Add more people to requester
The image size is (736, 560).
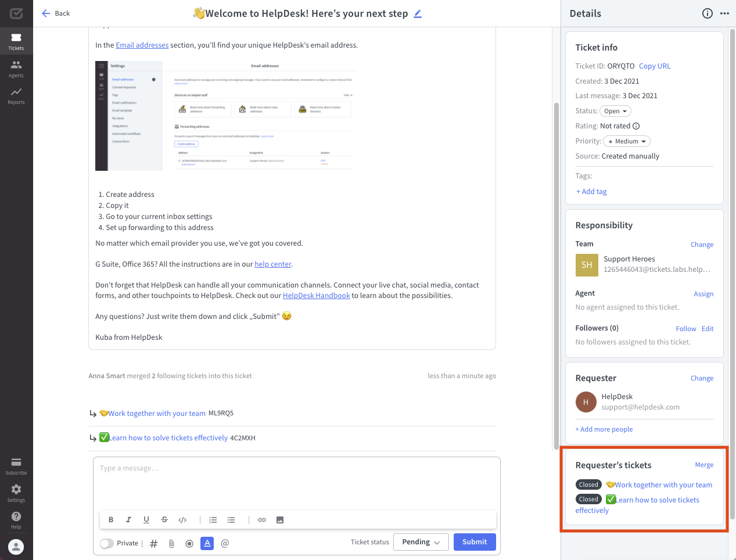(604, 429)
